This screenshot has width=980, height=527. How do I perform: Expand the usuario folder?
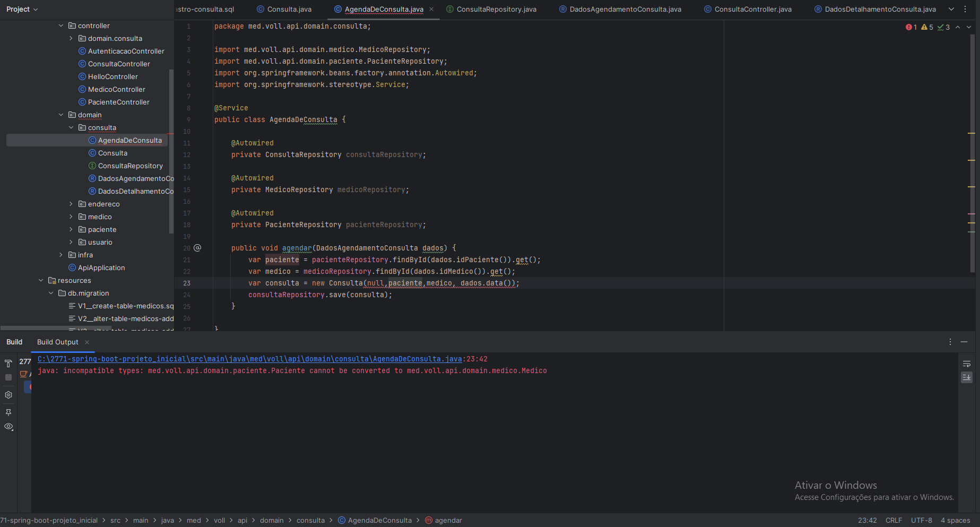[71, 242]
